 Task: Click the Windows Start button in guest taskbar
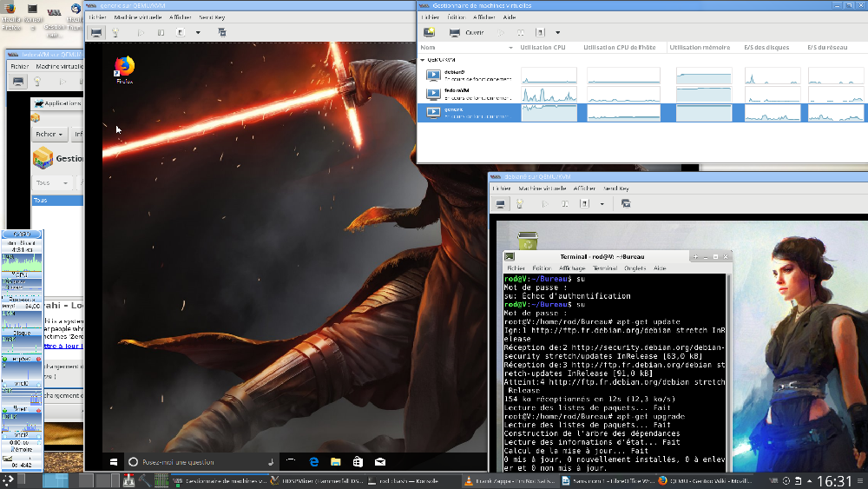(x=113, y=462)
